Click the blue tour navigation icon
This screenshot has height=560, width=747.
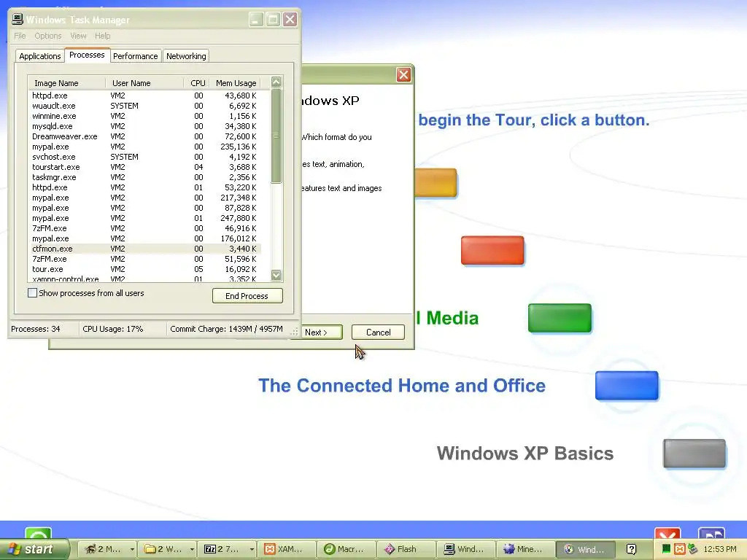click(711, 534)
